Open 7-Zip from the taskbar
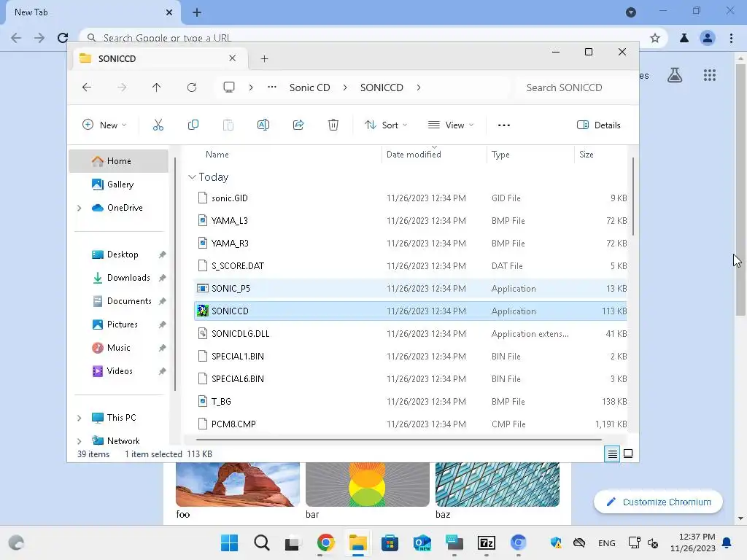 (487, 542)
